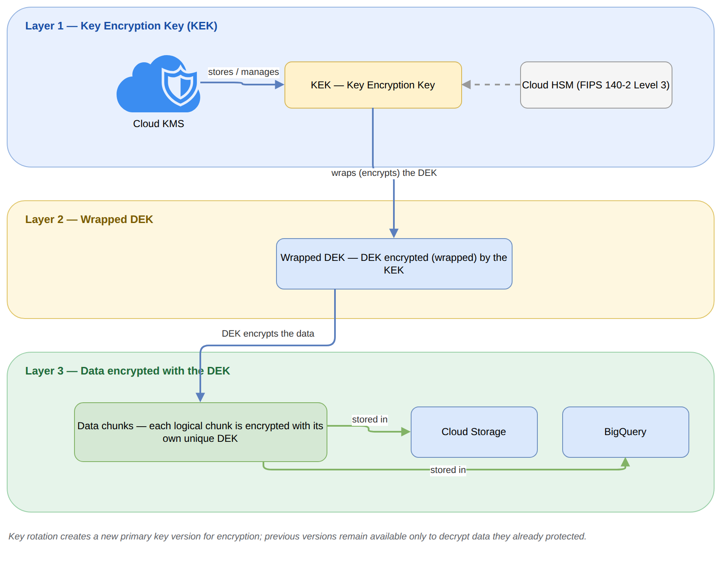Select the Data chunks node

click(x=201, y=432)
